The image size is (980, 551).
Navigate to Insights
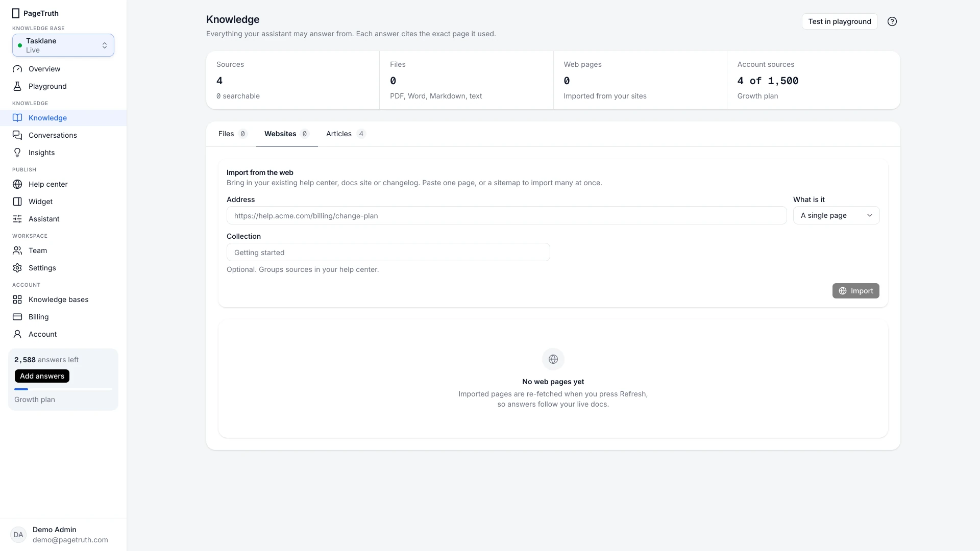click(63, 153)
